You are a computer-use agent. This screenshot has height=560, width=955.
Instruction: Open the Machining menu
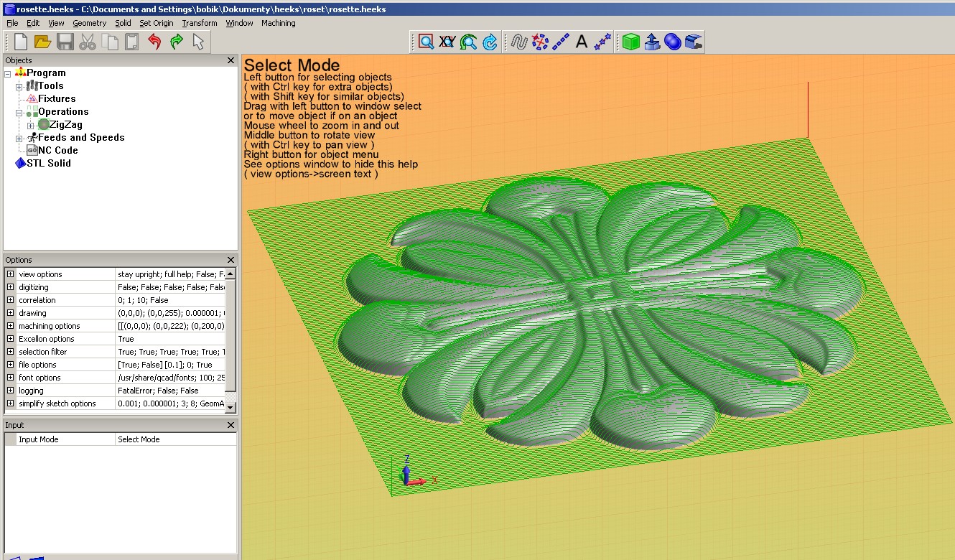278,23
